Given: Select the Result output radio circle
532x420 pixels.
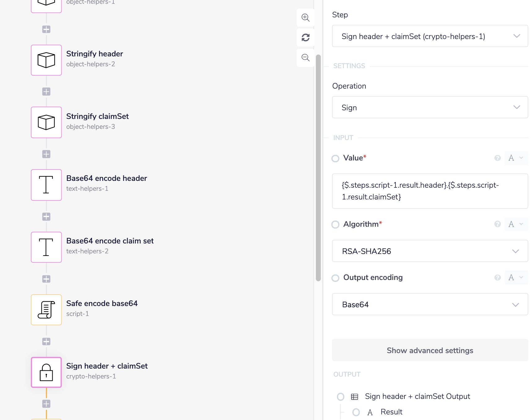Looking at the screenshot, I should point(356,412).
